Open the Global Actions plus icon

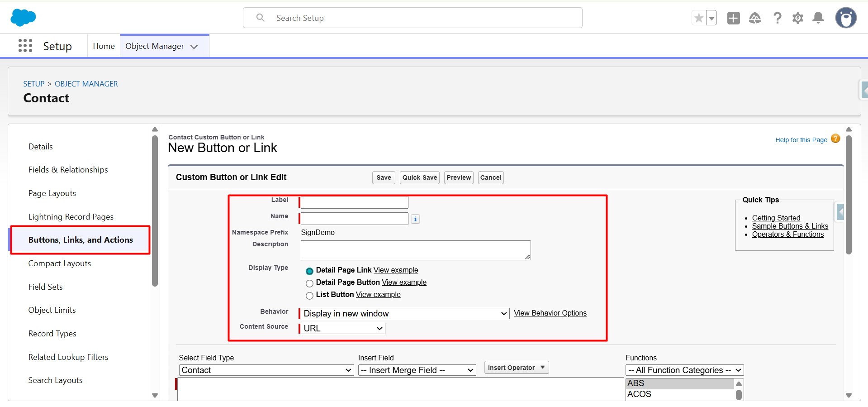click(x=733, y=18)
